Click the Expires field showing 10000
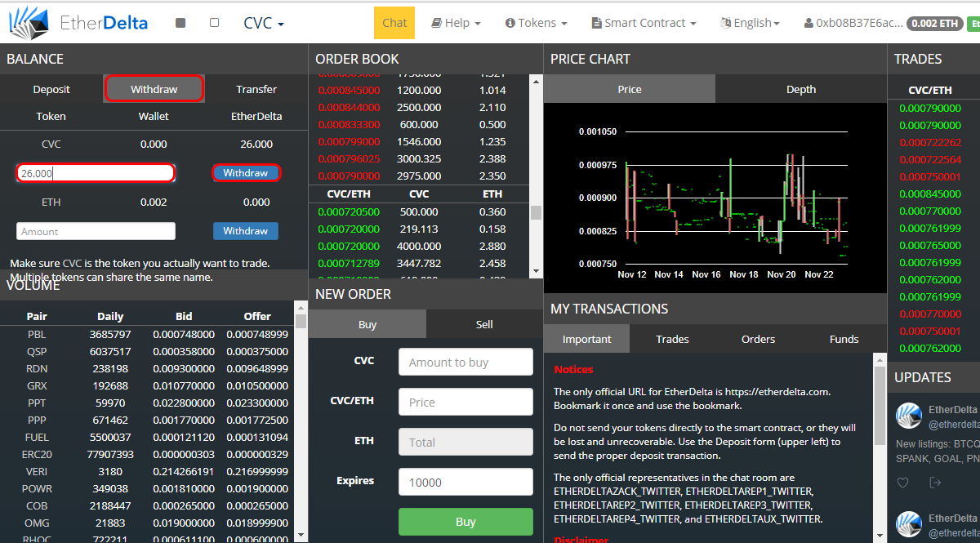Viewport: 980px width, 543px height. (x=465, y=482)
